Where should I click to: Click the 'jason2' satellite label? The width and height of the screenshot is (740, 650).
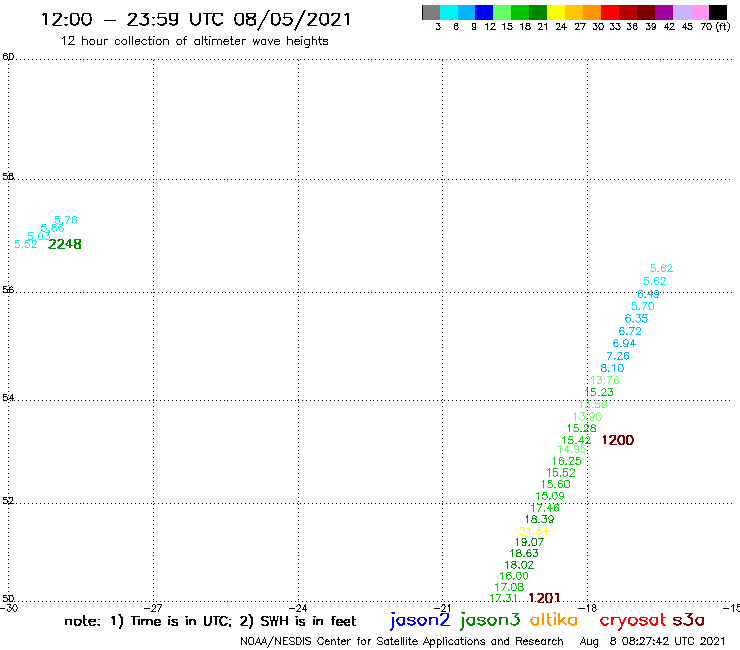pos(420,620)
